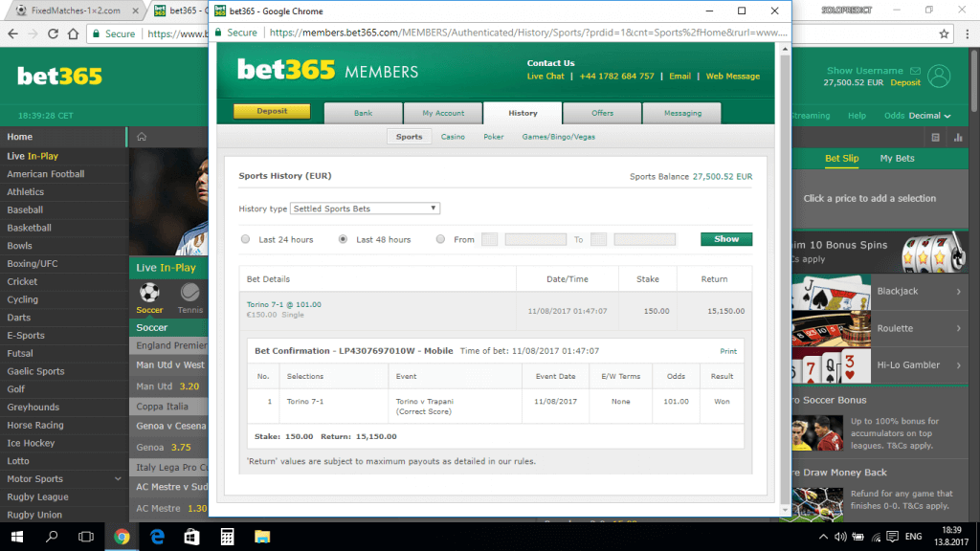Click the browser back arrow
The image size is (980, 551).
(13, 33)
